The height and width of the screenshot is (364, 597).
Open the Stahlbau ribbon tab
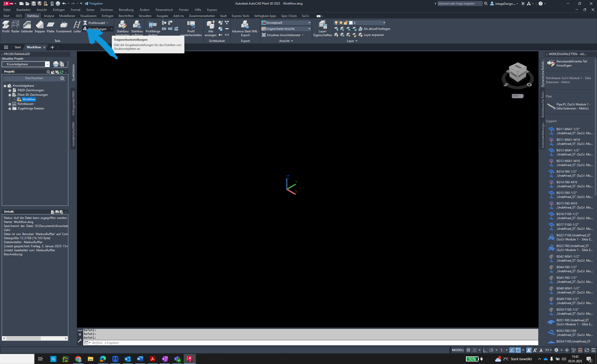click(x=33, y=16)
